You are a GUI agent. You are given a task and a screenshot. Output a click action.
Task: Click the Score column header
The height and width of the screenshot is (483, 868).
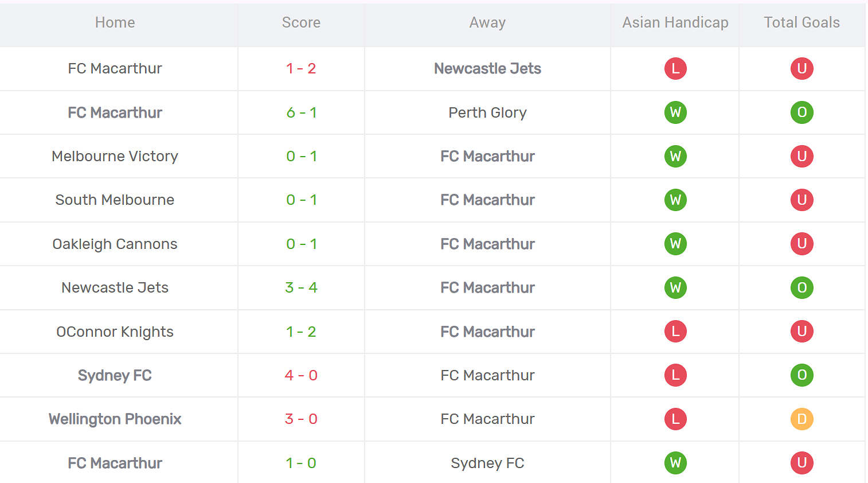(x=301, y=22)
